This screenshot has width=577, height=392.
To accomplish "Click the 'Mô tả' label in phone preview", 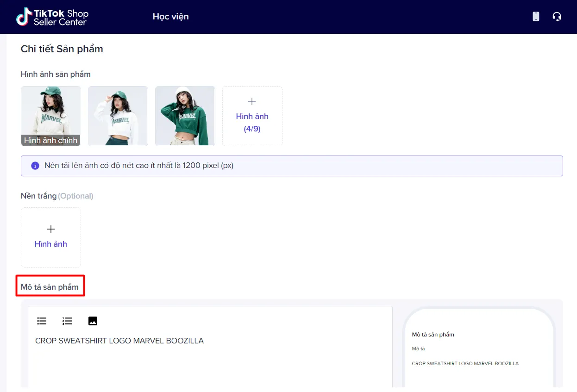I will (x=418, y=349).
